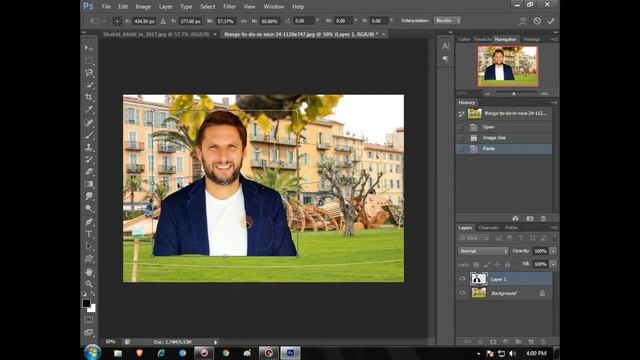Viewport: 640px width, 360px height.
Task: Select the Magic Wand tool
Action: point(89,85)
